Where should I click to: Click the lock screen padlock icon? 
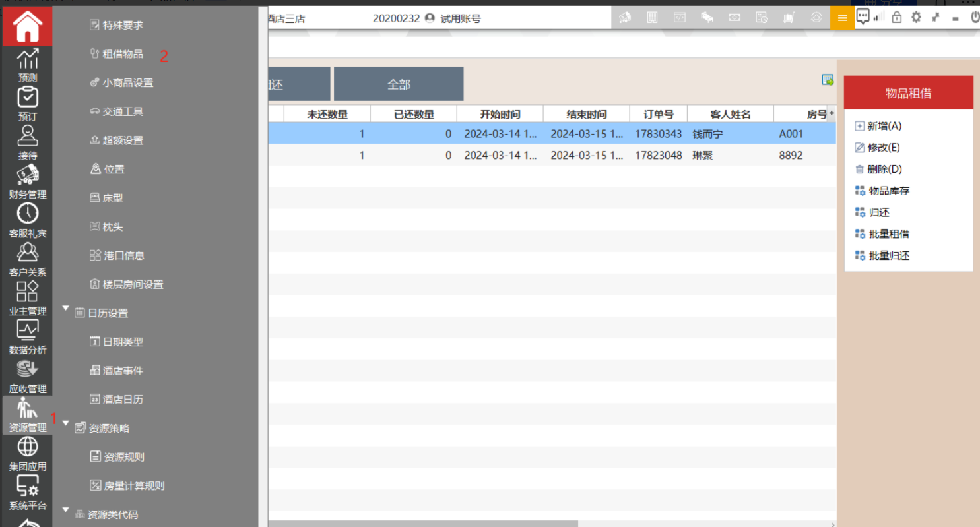[x=896, y=18]
